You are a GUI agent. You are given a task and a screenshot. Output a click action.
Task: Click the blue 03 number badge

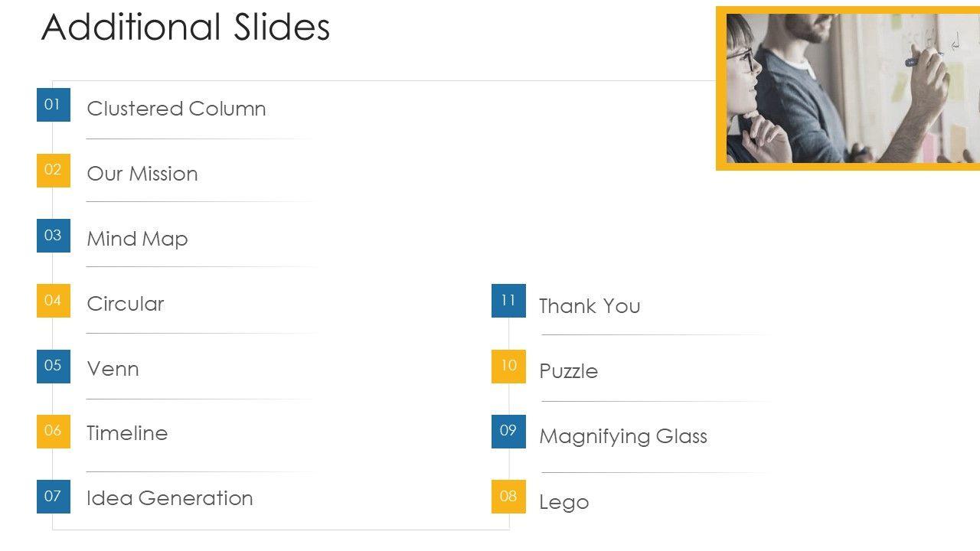pyautogui.click(x=54, y=236)
